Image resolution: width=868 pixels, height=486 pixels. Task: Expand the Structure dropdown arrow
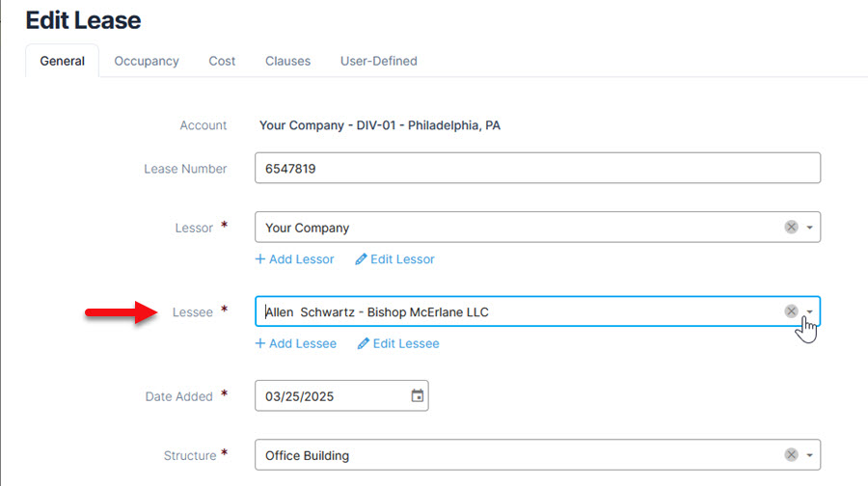(x=810, y=456)
